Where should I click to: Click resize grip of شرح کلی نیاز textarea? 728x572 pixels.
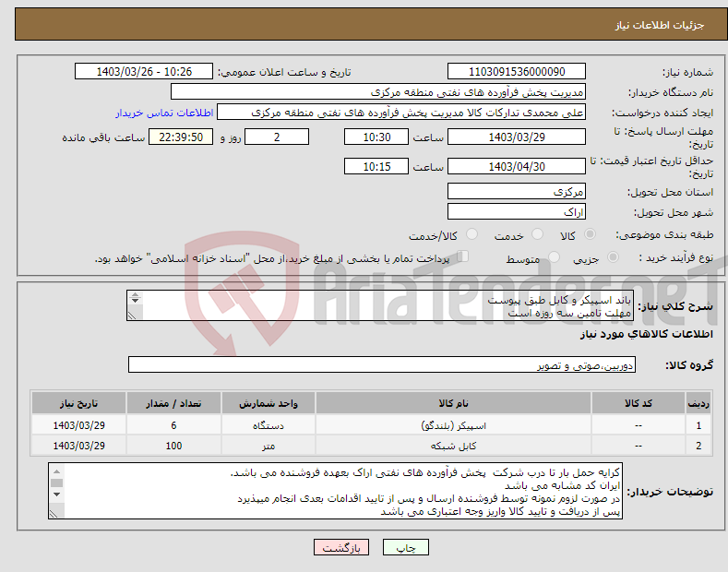point(133,315)
